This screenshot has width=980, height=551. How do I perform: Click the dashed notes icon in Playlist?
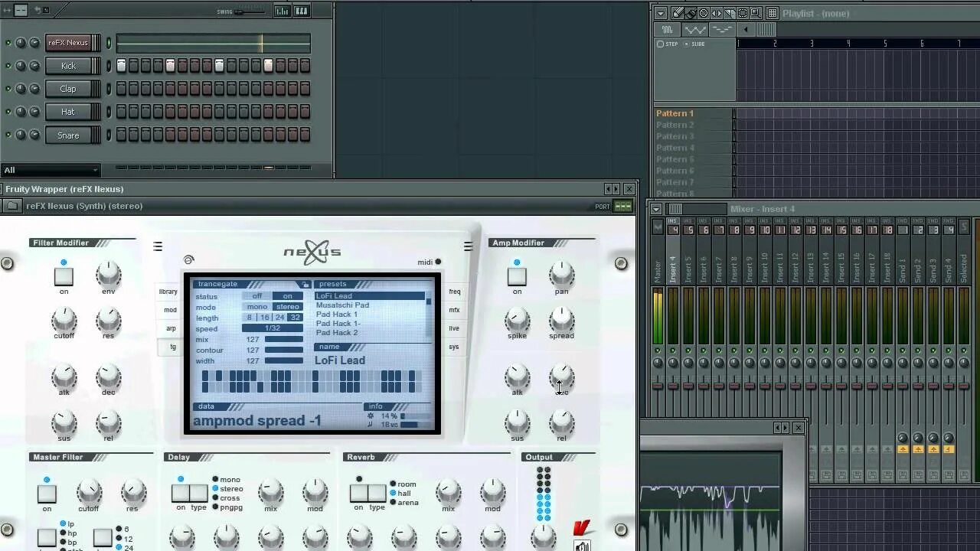(722, 30)
